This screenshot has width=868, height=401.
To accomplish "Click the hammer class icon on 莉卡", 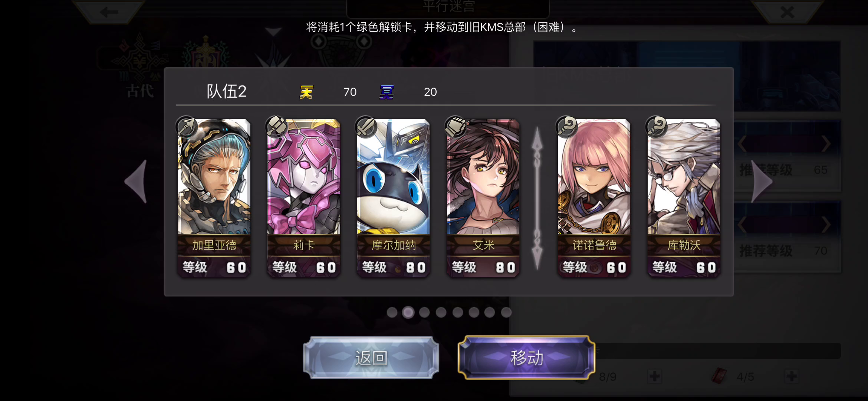I will point(276,127).
